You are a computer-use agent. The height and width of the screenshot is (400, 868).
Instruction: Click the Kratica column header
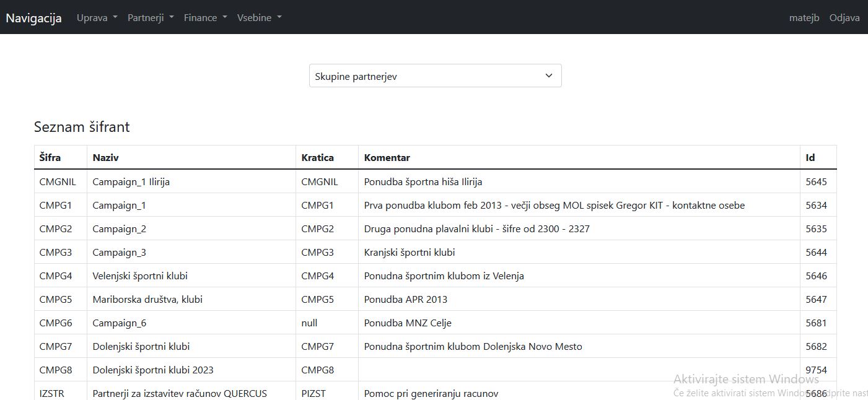point(317,157)
